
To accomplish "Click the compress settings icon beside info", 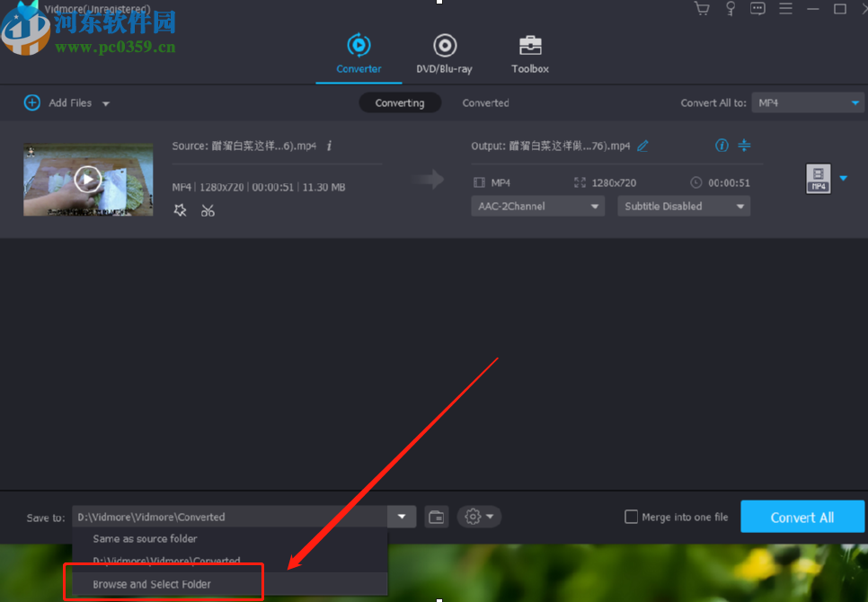I will pyautogui.click(x=744, y=145).
